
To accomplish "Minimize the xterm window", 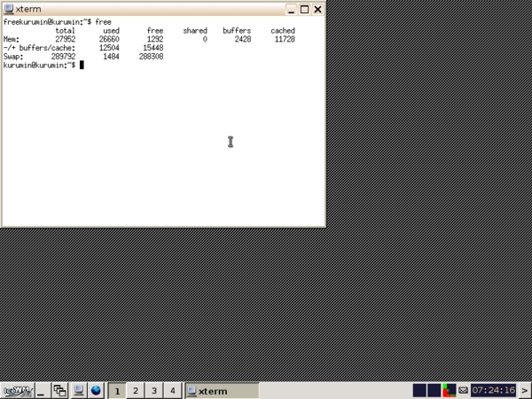I will [x=291, y=9].
